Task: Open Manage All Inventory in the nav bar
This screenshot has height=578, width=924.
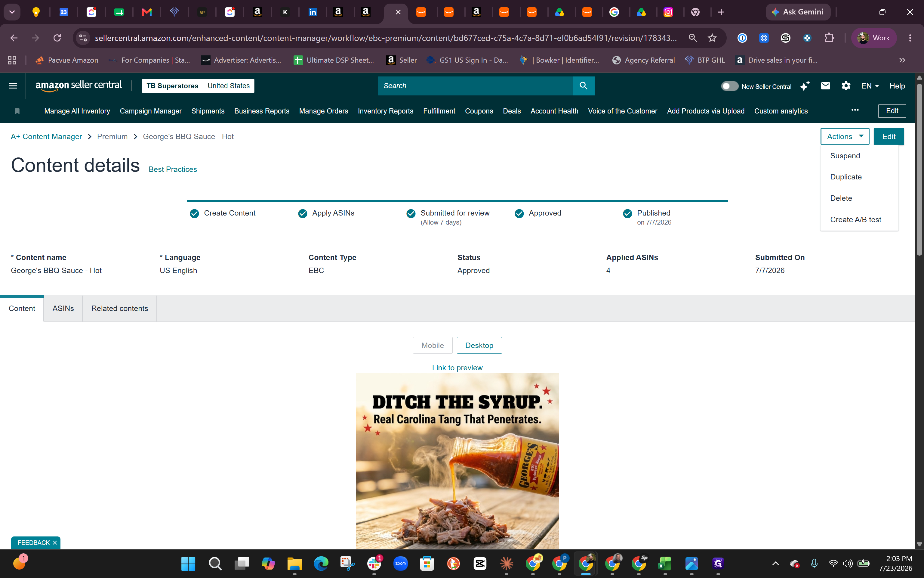Action: click(77, 111)
